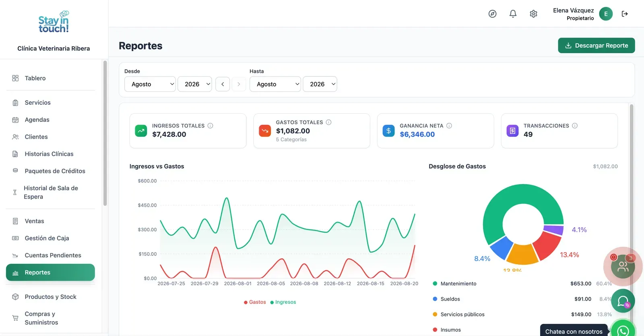Viewport: 644px width, 336px height.
Task: Go to next period with right chevron
Action: pos(239,84)
